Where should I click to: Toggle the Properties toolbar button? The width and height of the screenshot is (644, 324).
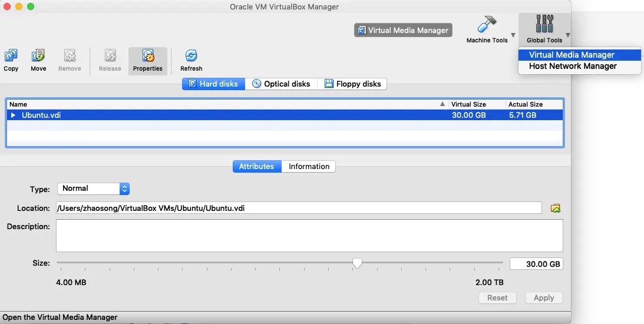pyautogui.click(x=148, y=61)
